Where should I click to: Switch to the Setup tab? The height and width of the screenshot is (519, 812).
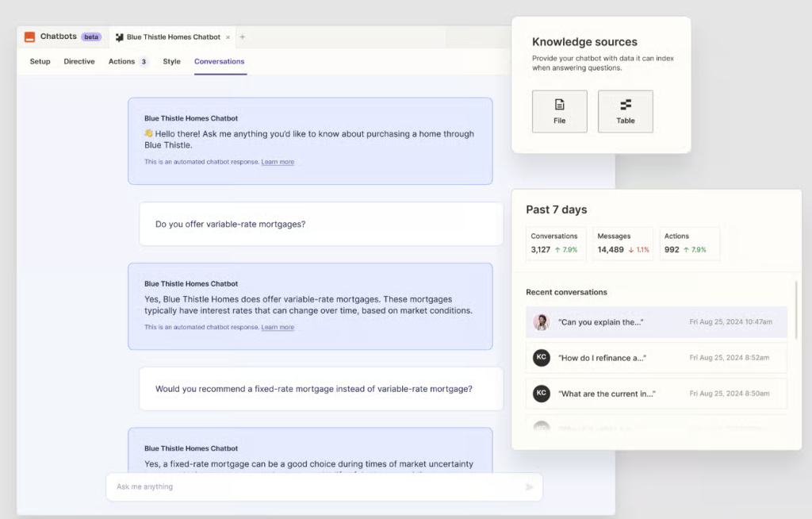40,61
